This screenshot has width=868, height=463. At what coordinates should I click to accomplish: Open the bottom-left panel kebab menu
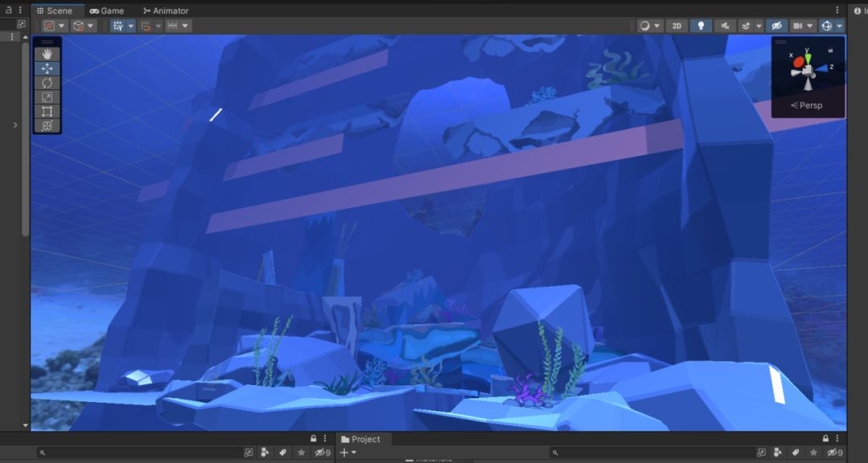(x=325, y=439)
